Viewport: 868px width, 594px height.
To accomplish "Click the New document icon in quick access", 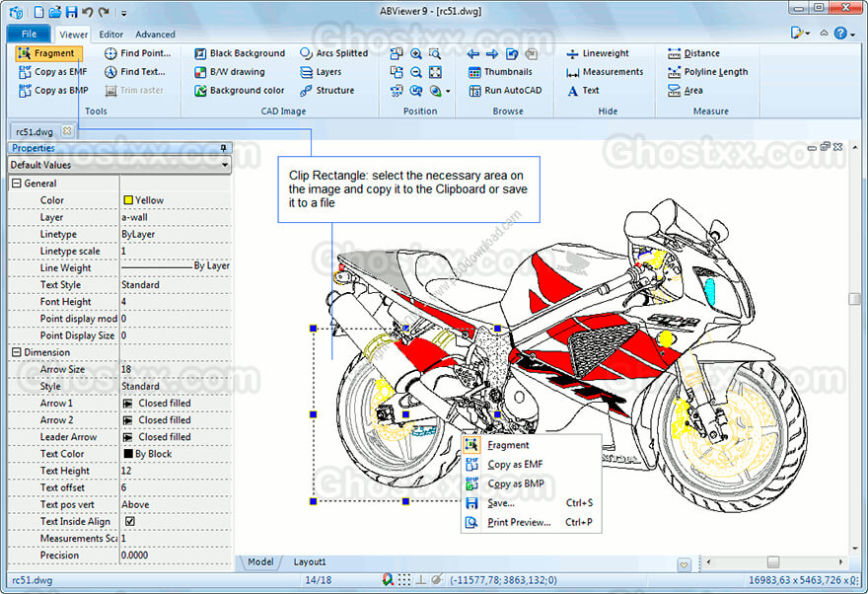I will click(x=38, y=12).
